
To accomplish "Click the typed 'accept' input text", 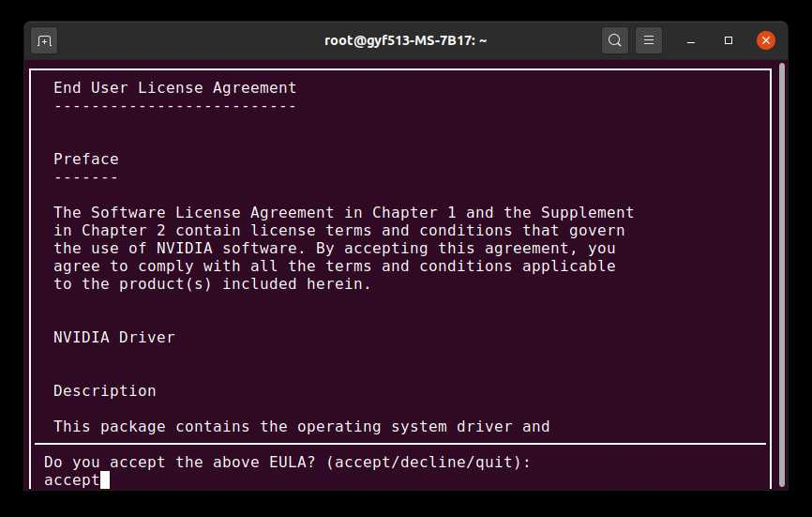I will click(72, 480).
